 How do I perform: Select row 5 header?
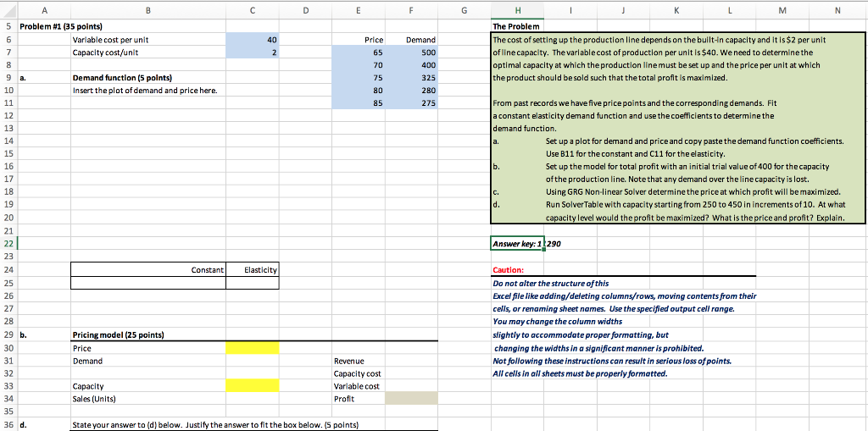coord(8,26)
